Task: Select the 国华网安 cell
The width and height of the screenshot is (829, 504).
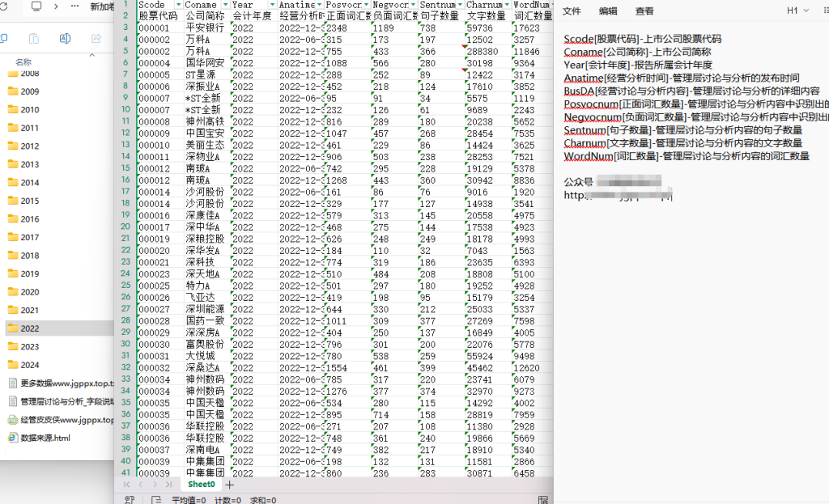Action: tap(206, 63)
